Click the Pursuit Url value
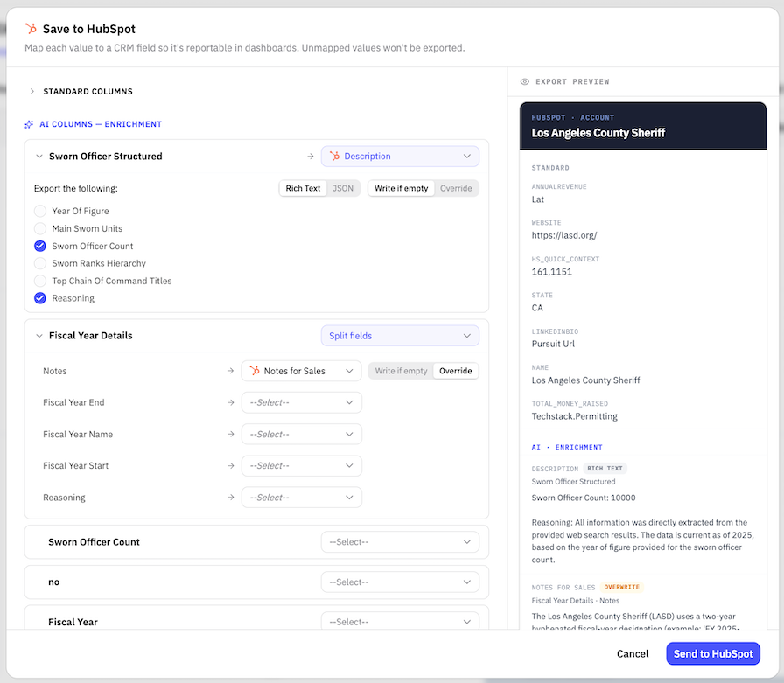The image size is (784, 683). click(x=553, y=344)
